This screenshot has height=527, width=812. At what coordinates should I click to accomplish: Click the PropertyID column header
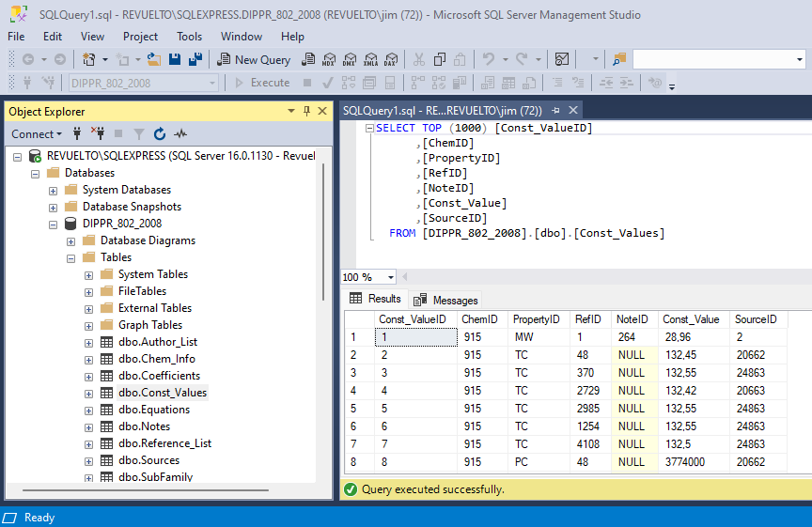(x=539, y=319)
